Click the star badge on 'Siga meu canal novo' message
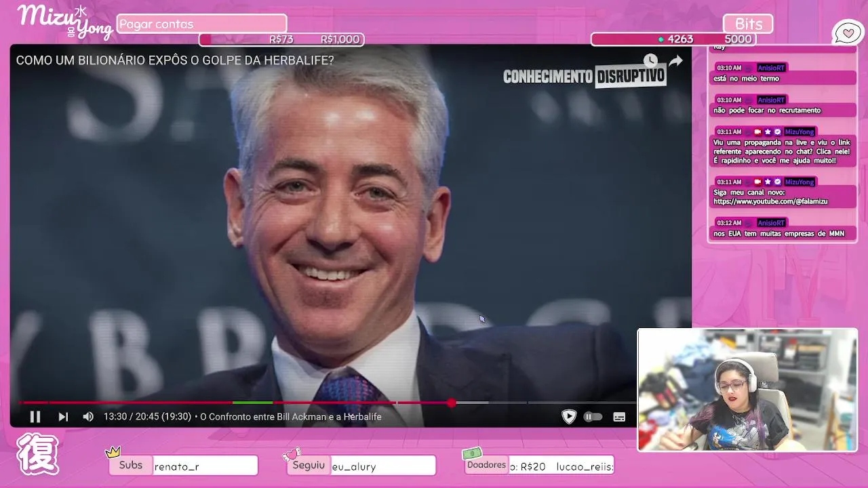This screenshot has height=488, width=868. point(768,182)
